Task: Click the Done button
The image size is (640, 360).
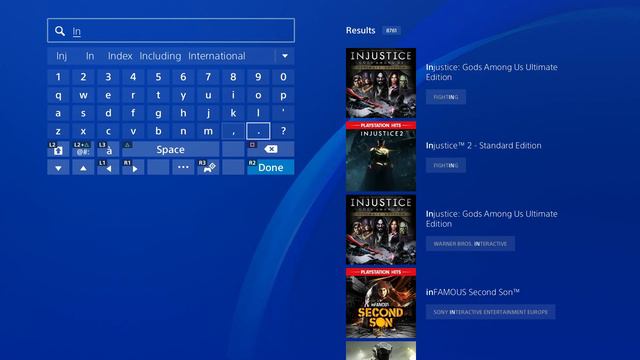Action: click(x=270, y=167)
